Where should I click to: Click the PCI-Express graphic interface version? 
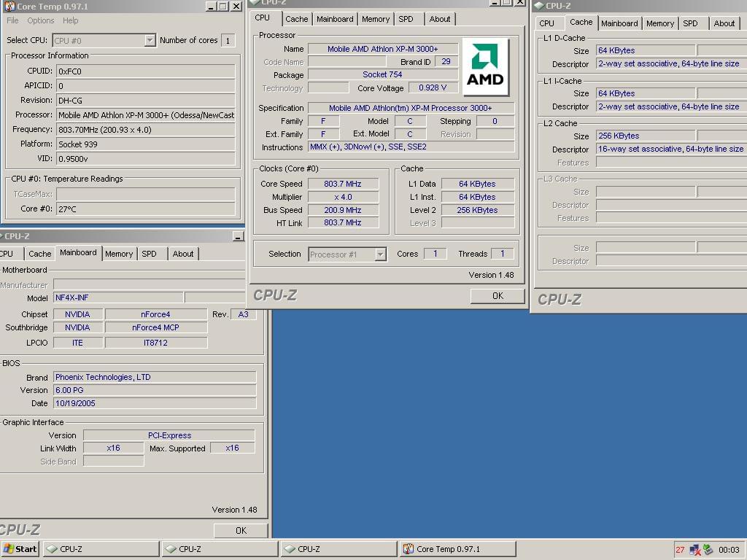click(169, 435)
